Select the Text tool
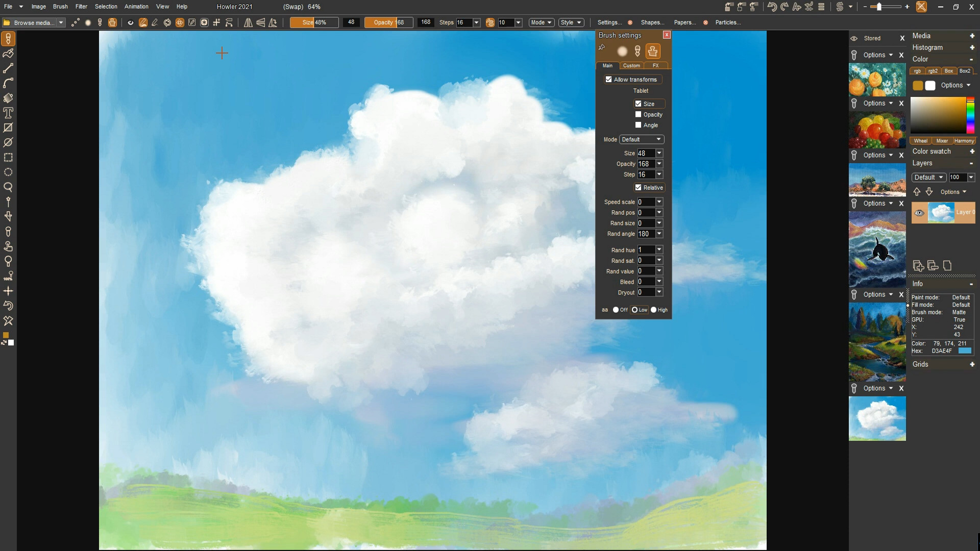This screenshot has height=551, width=980. click(8, 113)
